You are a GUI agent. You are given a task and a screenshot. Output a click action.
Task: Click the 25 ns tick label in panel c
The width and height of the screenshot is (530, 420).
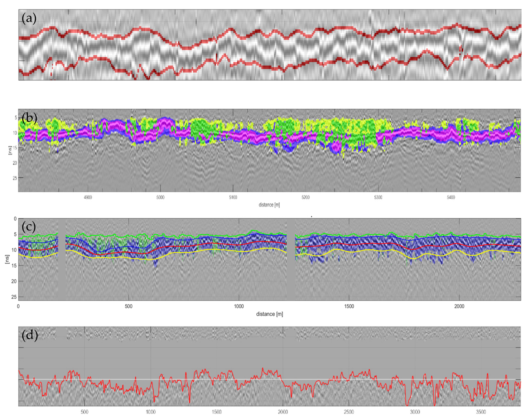coord(14,297)
